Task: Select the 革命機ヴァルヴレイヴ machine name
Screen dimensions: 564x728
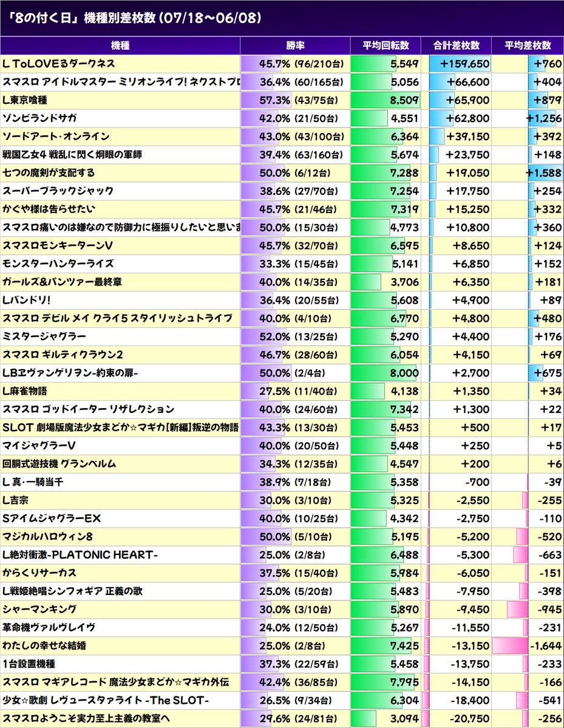Action: coord(49,627)
